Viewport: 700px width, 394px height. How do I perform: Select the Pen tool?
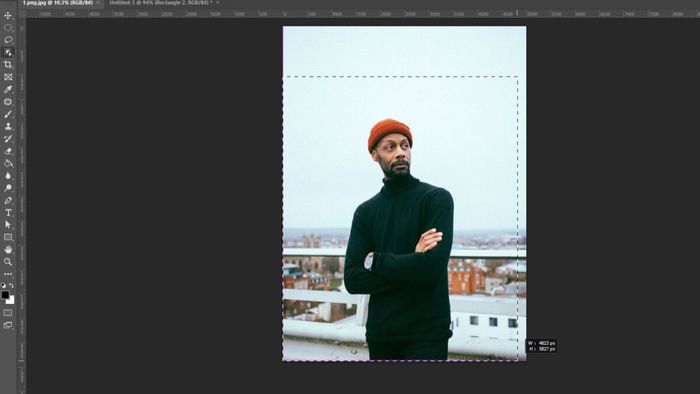[8, 201]
